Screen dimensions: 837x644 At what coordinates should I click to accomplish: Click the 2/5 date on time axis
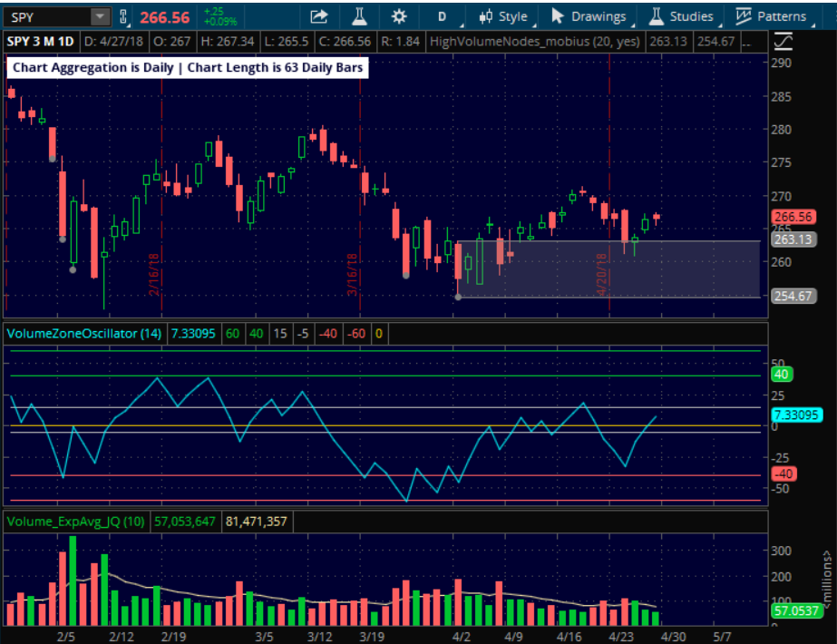[66, 637]
